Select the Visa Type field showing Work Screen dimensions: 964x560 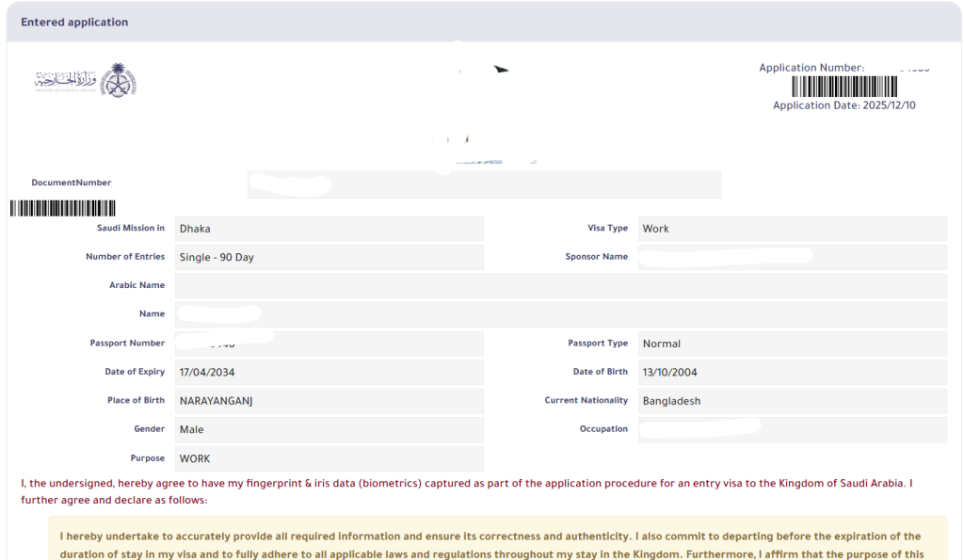(792, 229)
